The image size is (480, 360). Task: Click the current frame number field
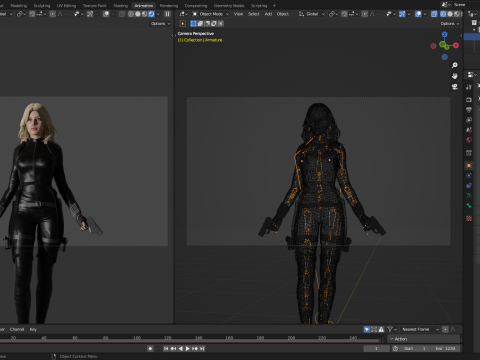coord(376,348)
